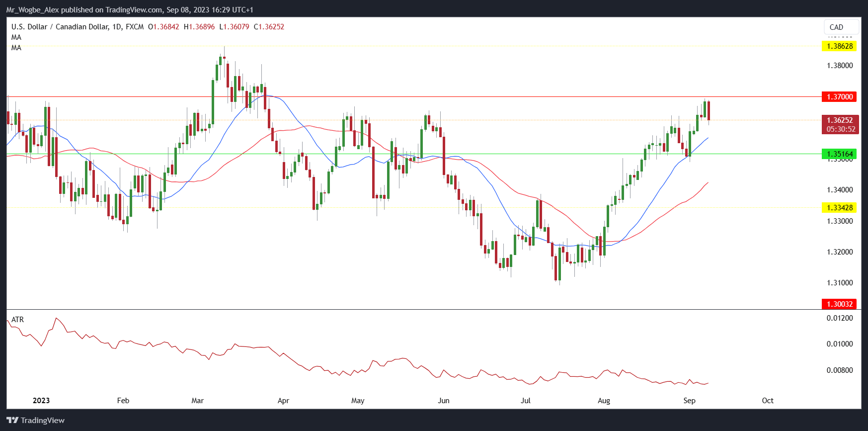The height and width of the screenshot is (431, 868).
Task: Select the first MA indicator label
Action: pos(16,37)
